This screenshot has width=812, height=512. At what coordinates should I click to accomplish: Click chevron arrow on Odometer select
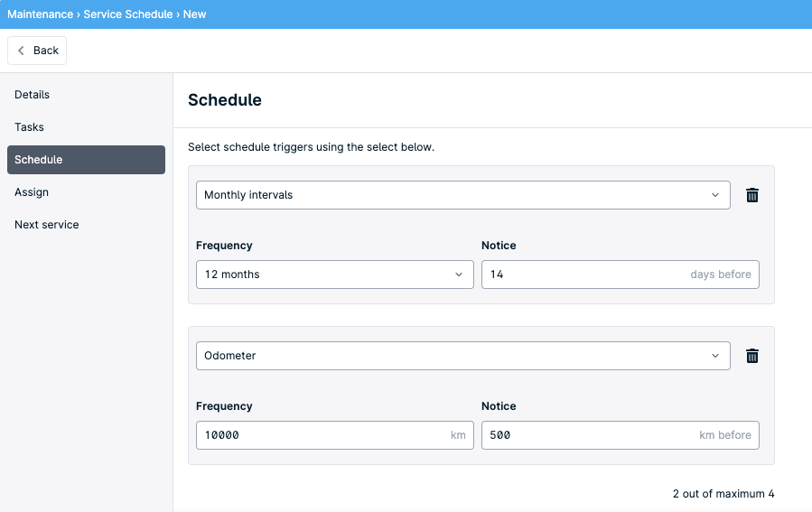click(715, 356)
